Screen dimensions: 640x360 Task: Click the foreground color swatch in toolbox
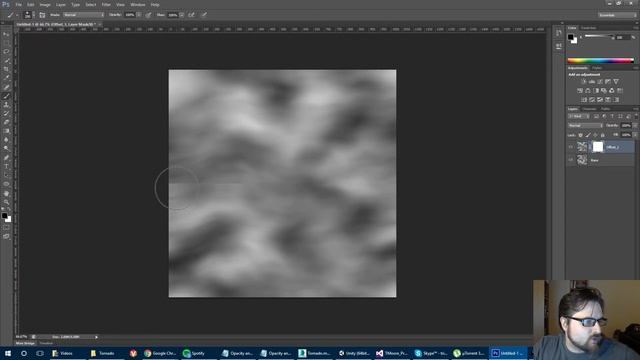point(4,216)
